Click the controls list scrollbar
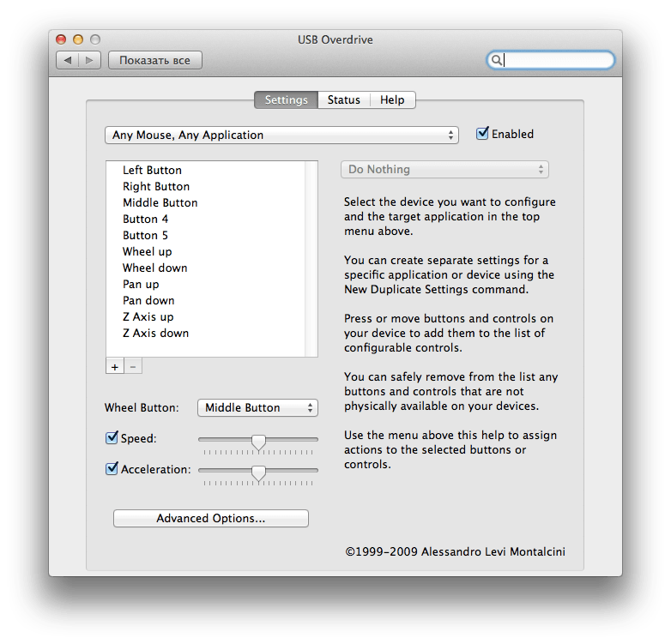The width and height of the screenshot is (671, 644). click(x=311, y=259)
